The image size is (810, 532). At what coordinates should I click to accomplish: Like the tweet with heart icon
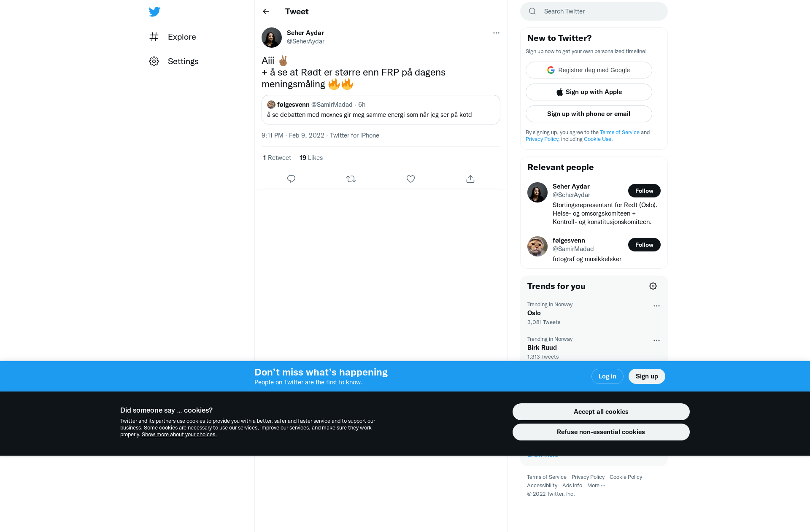[410, 179]
